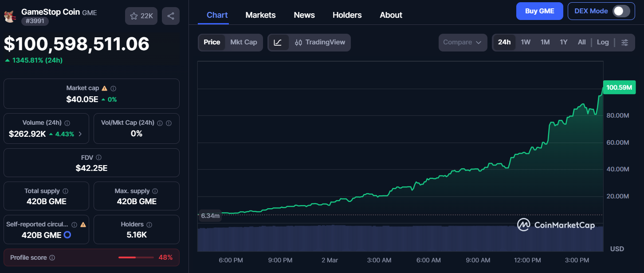Open the Profile score info icon
Screen dimensions: 644x273
pyautogui.click(x=52, y=257)
